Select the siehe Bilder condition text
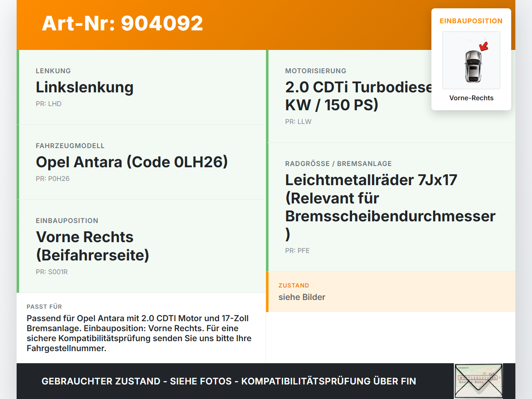The width and height of the screenshot is (532, 399). pyautogui.click(x=302, y=297)
